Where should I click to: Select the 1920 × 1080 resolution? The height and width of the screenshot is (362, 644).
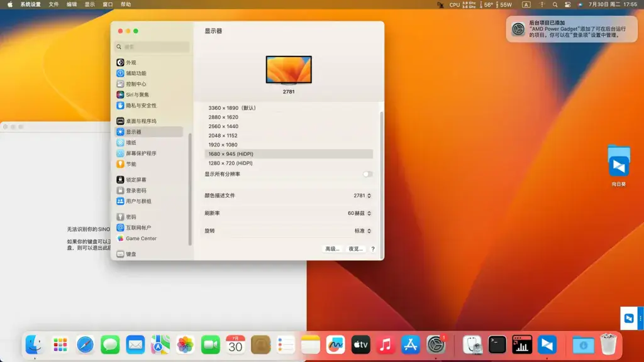click(x=289, y=145)
